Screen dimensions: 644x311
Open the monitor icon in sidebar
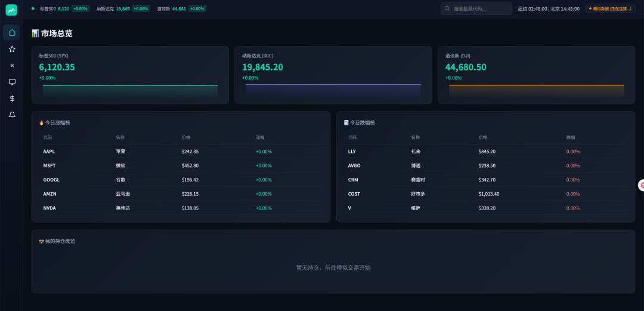tap(11, 82)
